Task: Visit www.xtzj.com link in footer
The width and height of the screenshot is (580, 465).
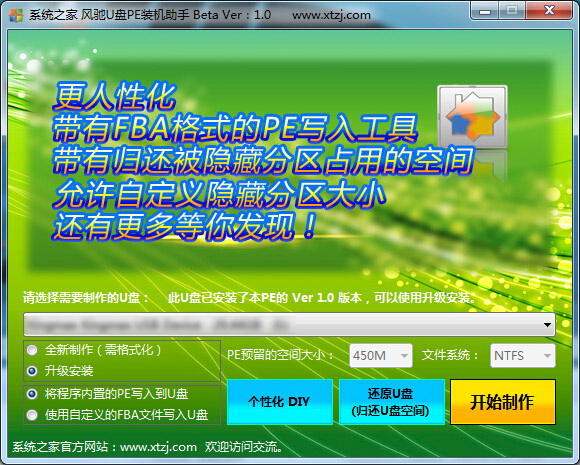Action: pos(158,447)
